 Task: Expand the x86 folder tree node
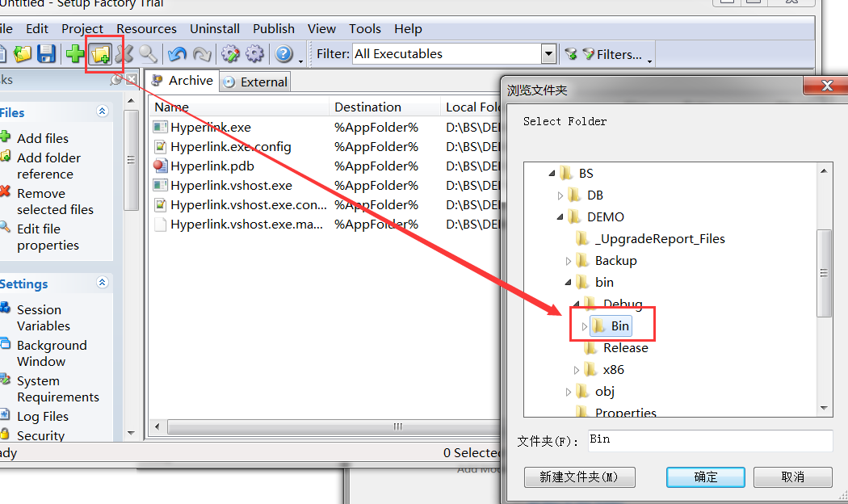pyautogui.click(x=577, y=371)
